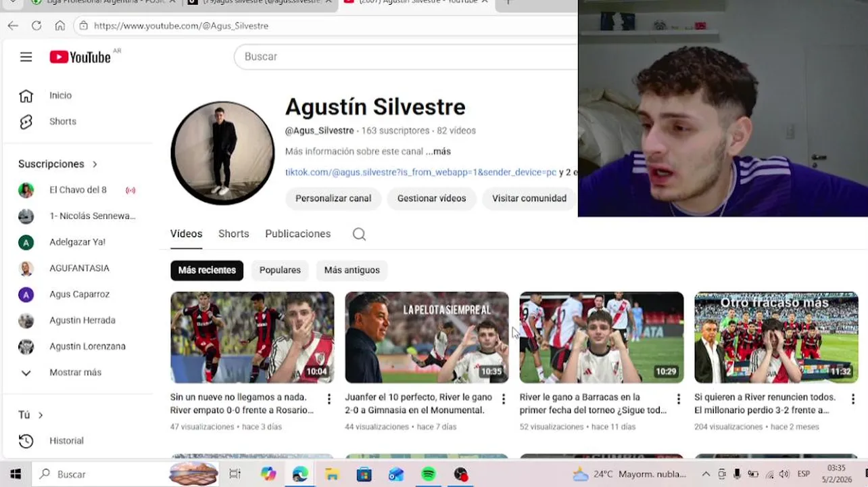Open Copilot from the taskbar
The height and width of the screenshot is (487, 868).
(x=268, y=474)
